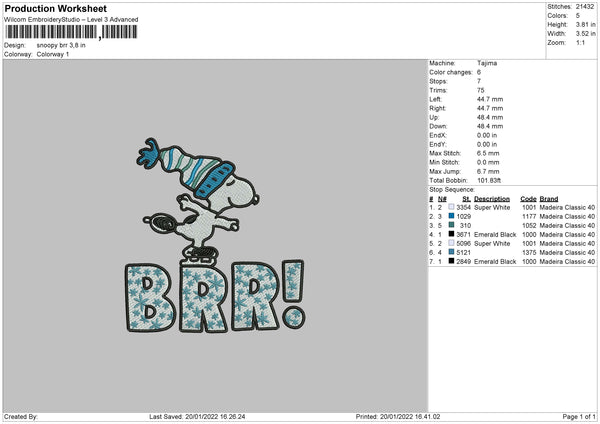The image size is (600, 424).
Task: Click the Stops value 7
Action: click(x=479, y=81)
